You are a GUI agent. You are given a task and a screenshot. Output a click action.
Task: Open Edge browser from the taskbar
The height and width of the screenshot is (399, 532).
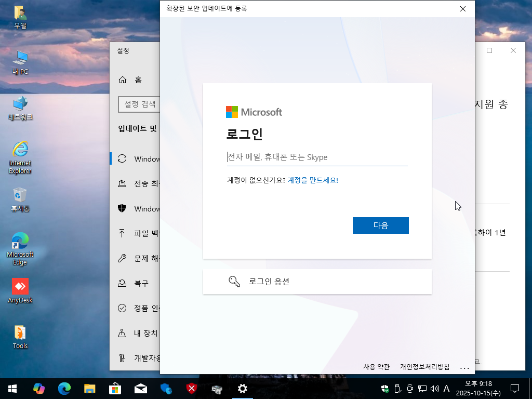[x=64, y=389]
